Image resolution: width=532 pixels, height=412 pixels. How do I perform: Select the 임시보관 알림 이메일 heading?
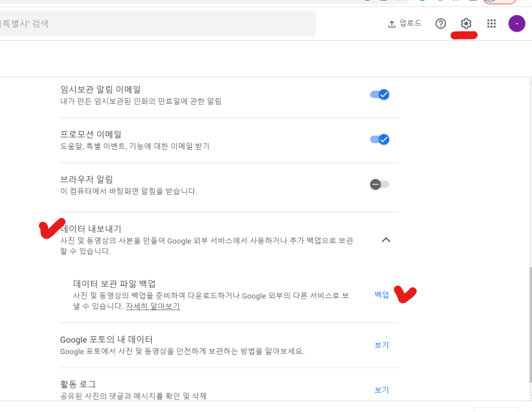(100, 90)
